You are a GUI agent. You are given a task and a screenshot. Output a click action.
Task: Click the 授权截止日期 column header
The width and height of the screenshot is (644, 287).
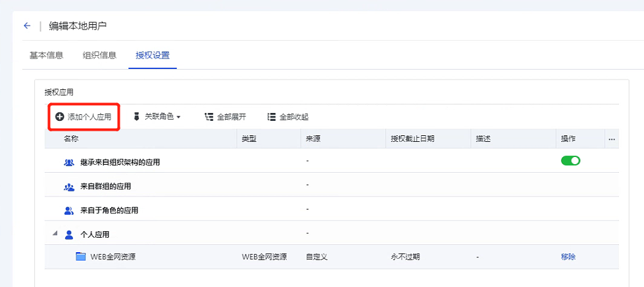[x=412, y=139]
